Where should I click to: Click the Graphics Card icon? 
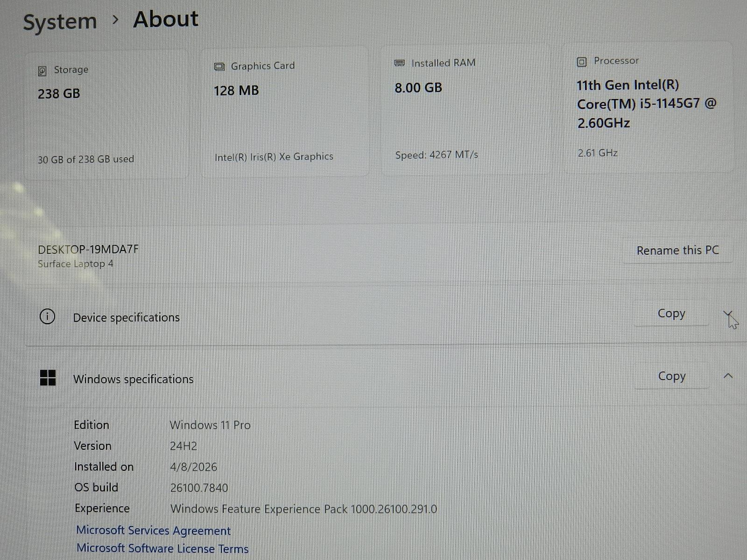click(219, 67)
